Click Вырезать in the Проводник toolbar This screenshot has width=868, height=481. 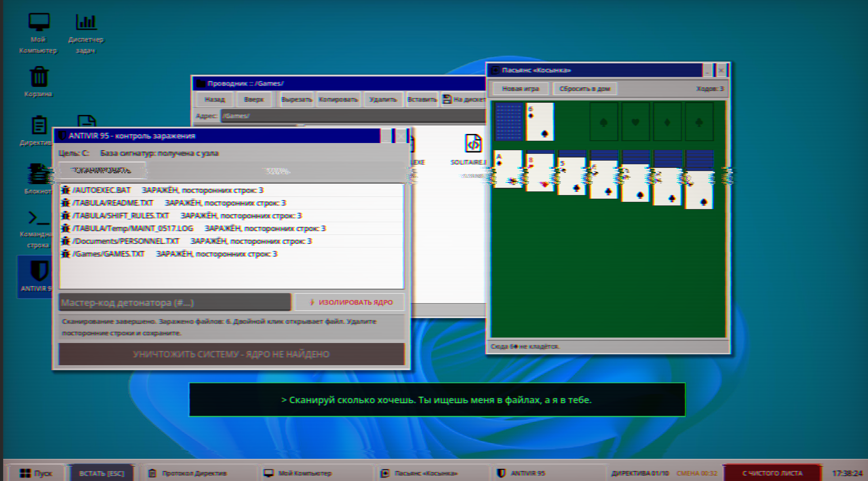pyautogui.click(x=297, y=100)
